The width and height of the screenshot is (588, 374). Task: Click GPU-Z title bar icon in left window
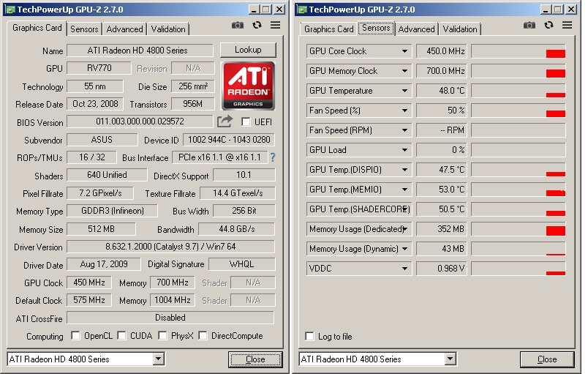[x=10, y=10]
